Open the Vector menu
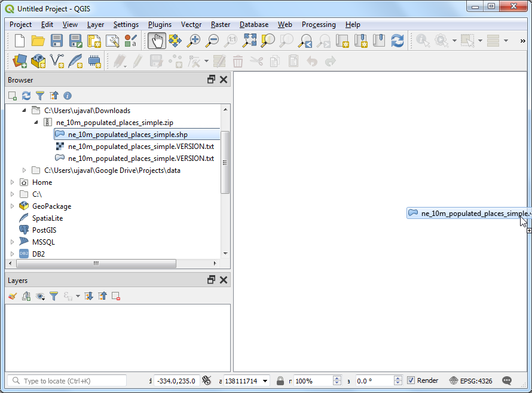 click(x=191, y=25)
